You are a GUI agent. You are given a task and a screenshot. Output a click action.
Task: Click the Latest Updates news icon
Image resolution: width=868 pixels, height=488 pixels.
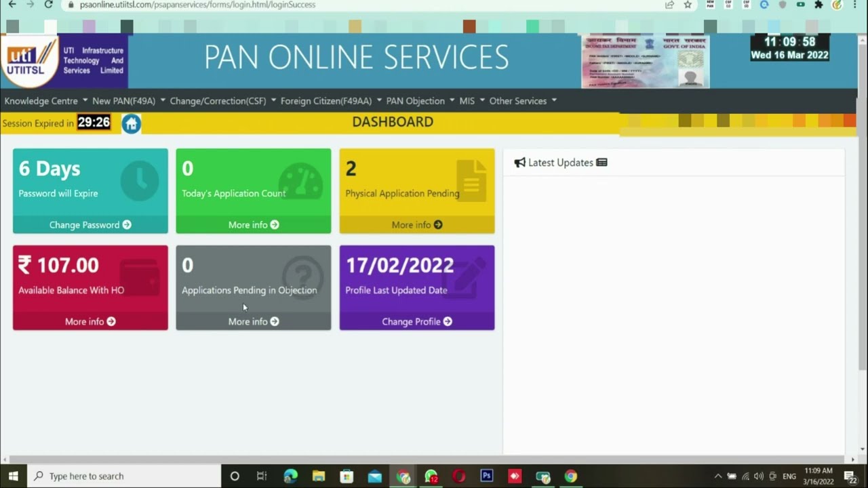[601, 163]
